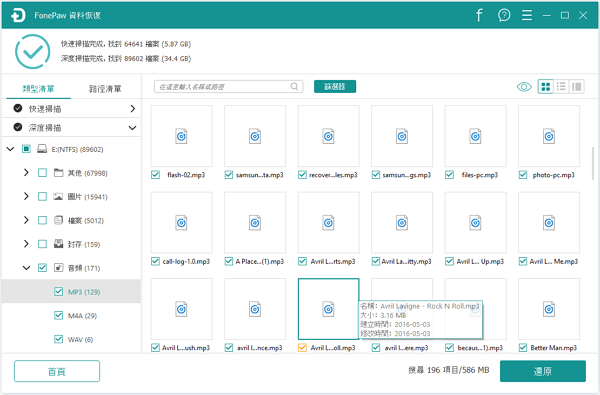Select the call-log-1.0.mp3 file thumbnail
This screenshot has height=395, width=600.
coord(181,222)
